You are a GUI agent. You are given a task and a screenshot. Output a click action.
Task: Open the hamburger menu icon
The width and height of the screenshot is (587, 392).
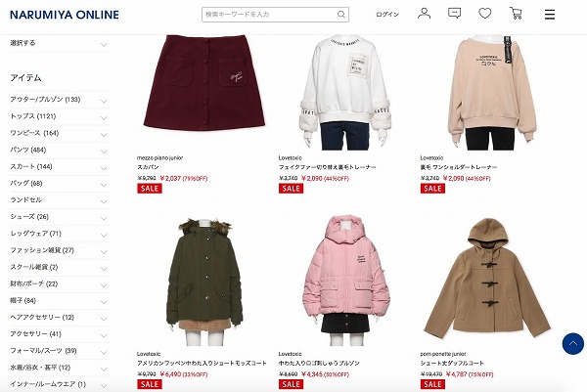[550, 15]
